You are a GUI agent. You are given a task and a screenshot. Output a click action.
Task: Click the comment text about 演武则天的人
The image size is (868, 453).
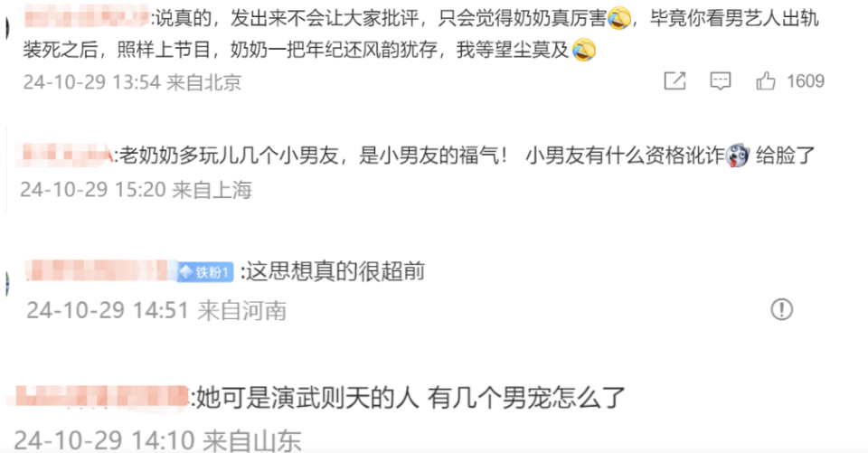pyautogui.click(x=411, y=398)
